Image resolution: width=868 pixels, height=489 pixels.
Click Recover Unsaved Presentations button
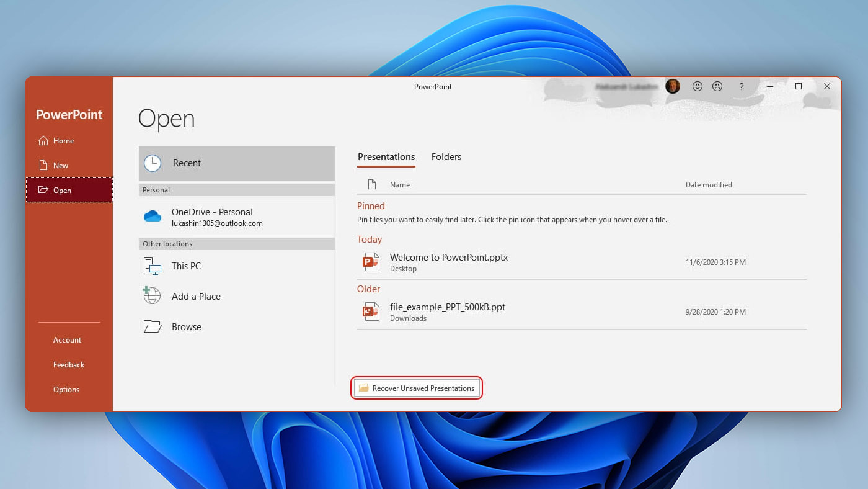[417, 388]
